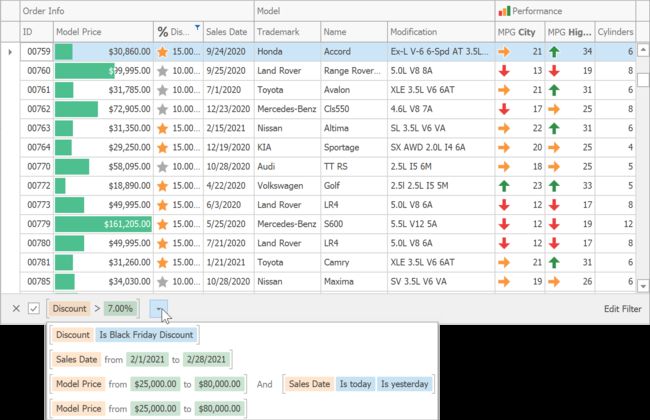The height and width of the screenshot is (420, 650).
Task: Click the gray star in row 00770
Action: pyautogui.click(x=162, y=167)
